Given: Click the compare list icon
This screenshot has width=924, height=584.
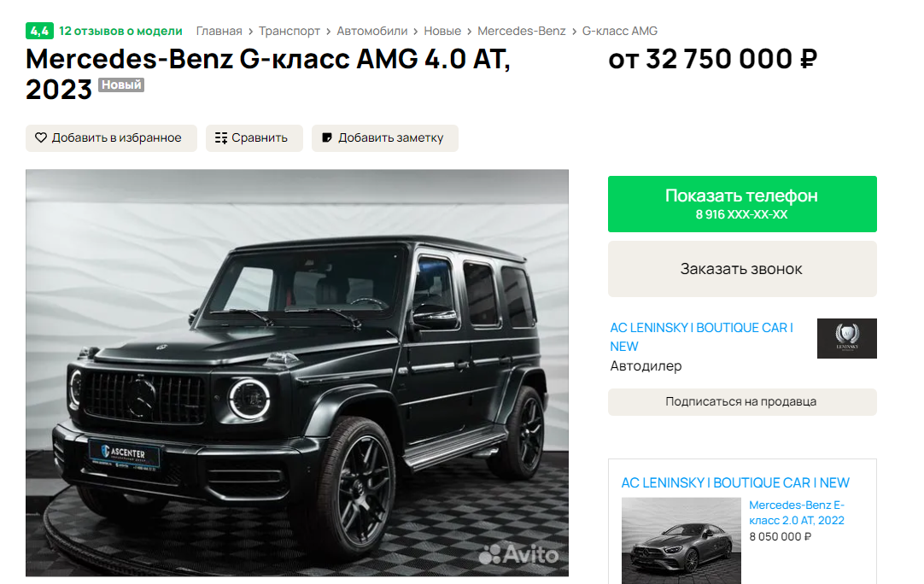Looking at the screenshot, I should tap(221, 138).
